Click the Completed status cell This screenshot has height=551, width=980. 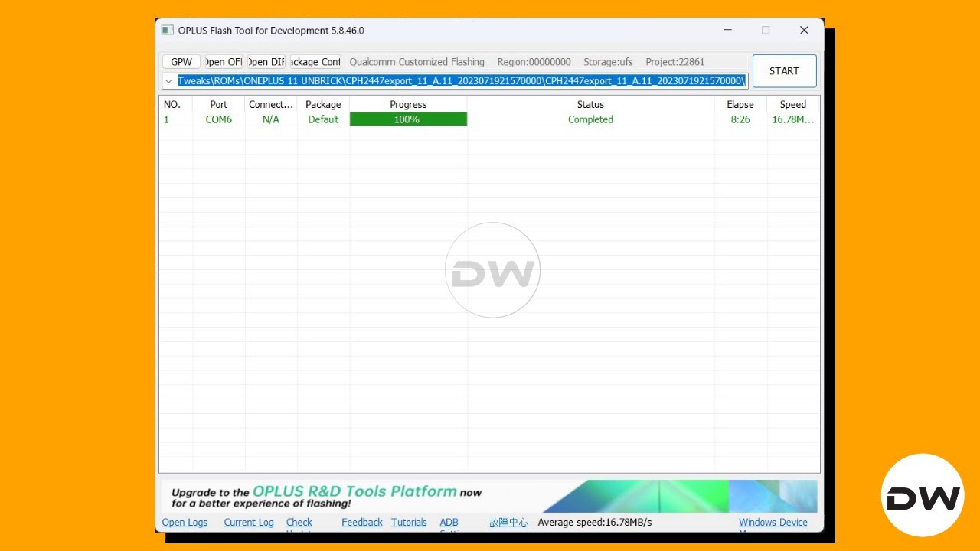tap(590, 119)
